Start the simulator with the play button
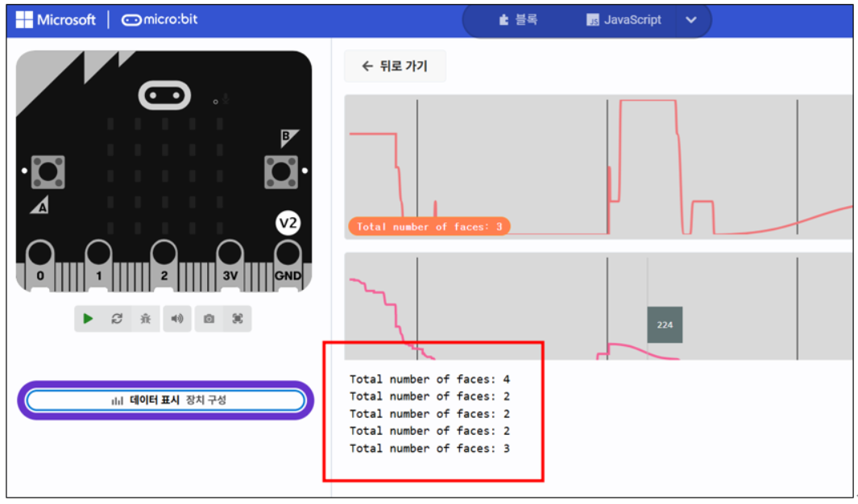The image size is (858, 504). tap(88, 319)
